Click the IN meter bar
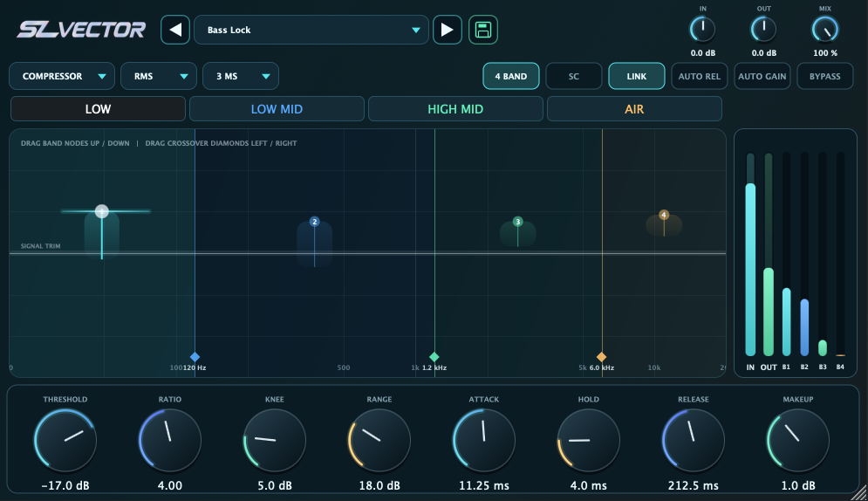The height and width of the screenshot is (501, 868). (x=750, y=255)
